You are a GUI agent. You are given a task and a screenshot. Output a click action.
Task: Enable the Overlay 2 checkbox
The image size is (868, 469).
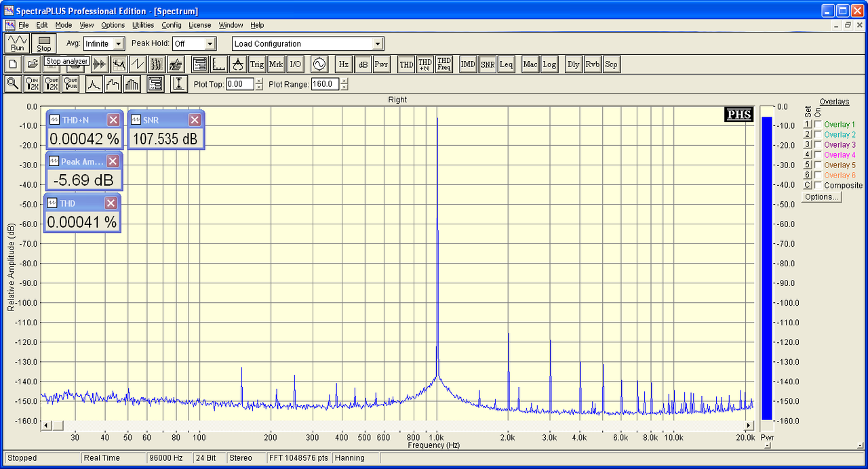818,135
